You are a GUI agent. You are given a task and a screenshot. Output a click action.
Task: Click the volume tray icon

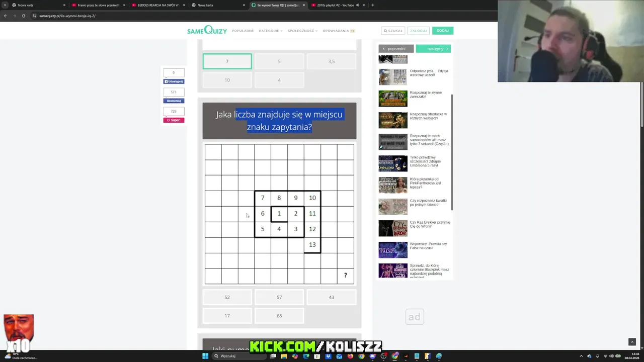[612, 356]
